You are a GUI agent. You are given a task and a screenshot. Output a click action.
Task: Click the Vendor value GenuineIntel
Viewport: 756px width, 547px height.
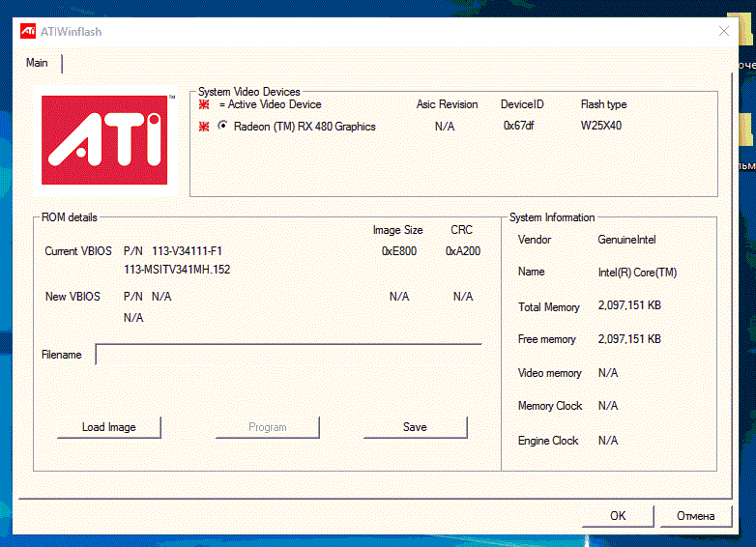(626, 240)
